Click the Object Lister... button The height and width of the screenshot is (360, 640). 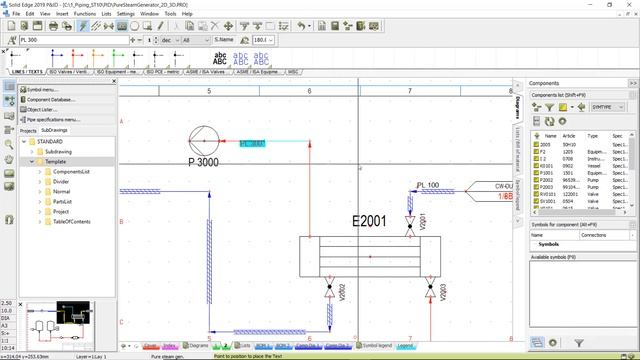coord(67,109)
